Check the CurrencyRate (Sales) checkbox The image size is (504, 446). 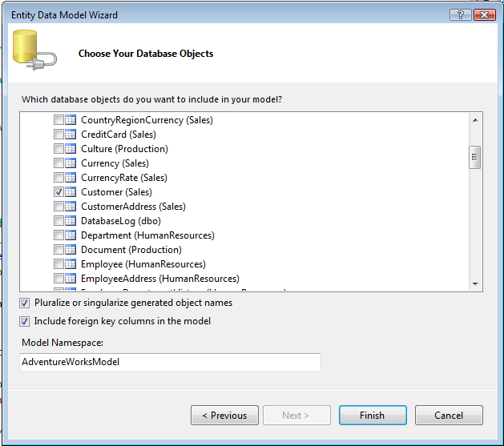click(58, 178)
